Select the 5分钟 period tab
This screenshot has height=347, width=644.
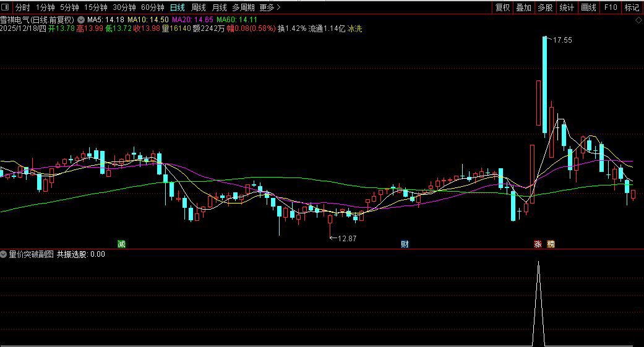tap(69, 7)
